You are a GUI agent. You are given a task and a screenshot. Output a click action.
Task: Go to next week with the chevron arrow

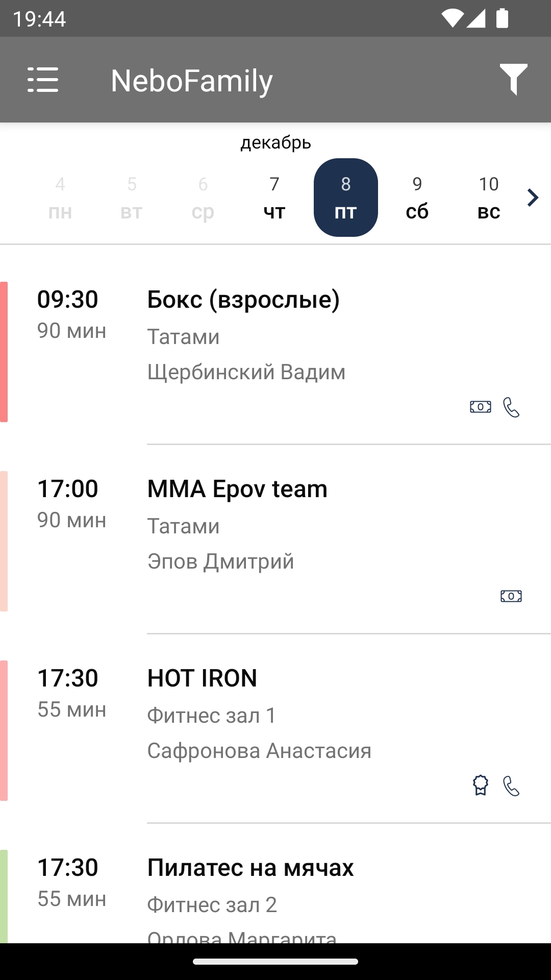click(533, 198)
